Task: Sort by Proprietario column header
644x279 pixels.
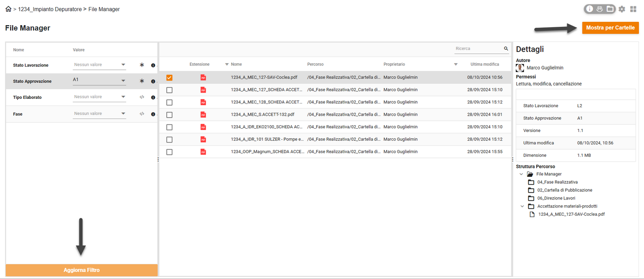Action: (x=395, y=65)
